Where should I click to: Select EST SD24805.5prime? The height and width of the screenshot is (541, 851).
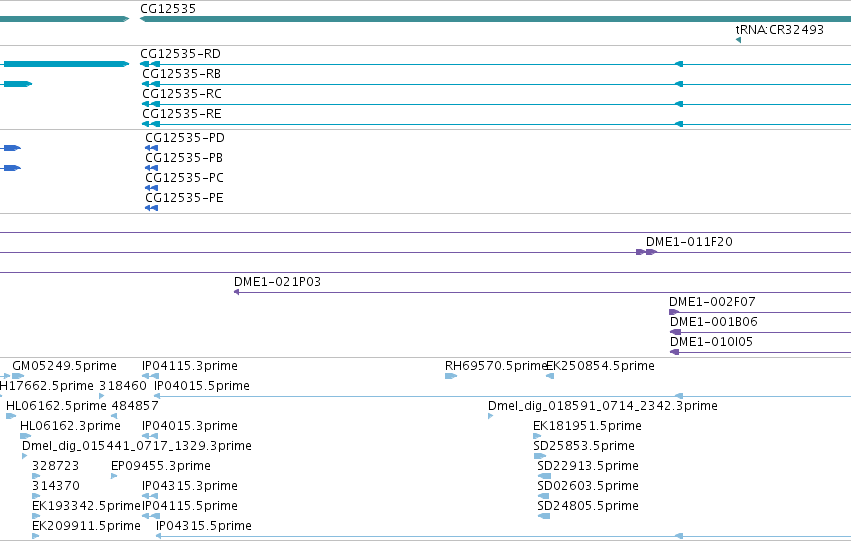(x=588, y=507)
